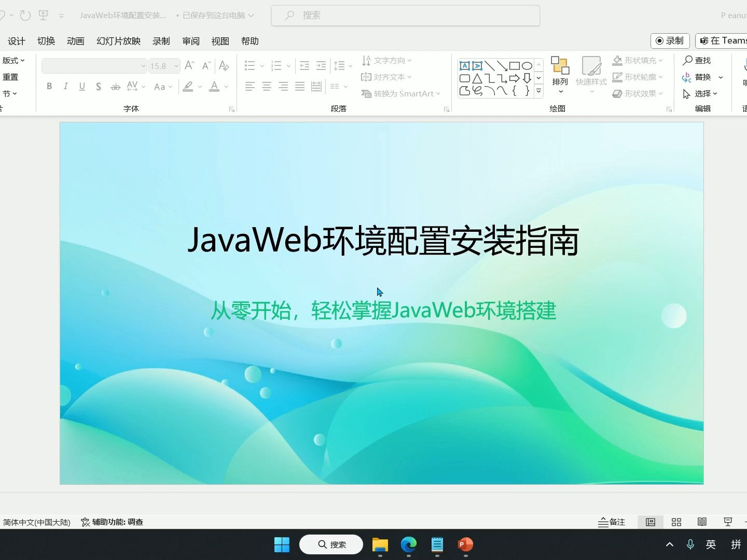Select the rectangle shape
The height and width of the screenshot is (560, 747).
[x=515, y=66]
